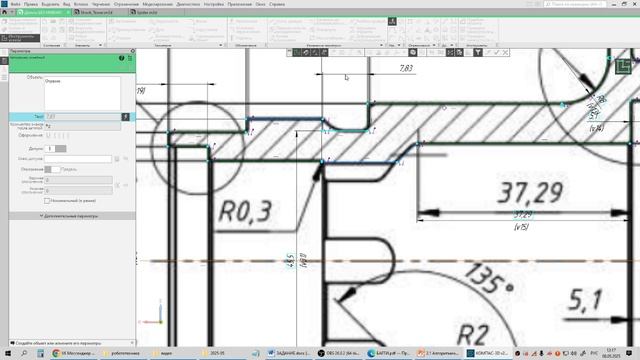
Task: Click the Текст dimension value field
Action: coord(83,117)
